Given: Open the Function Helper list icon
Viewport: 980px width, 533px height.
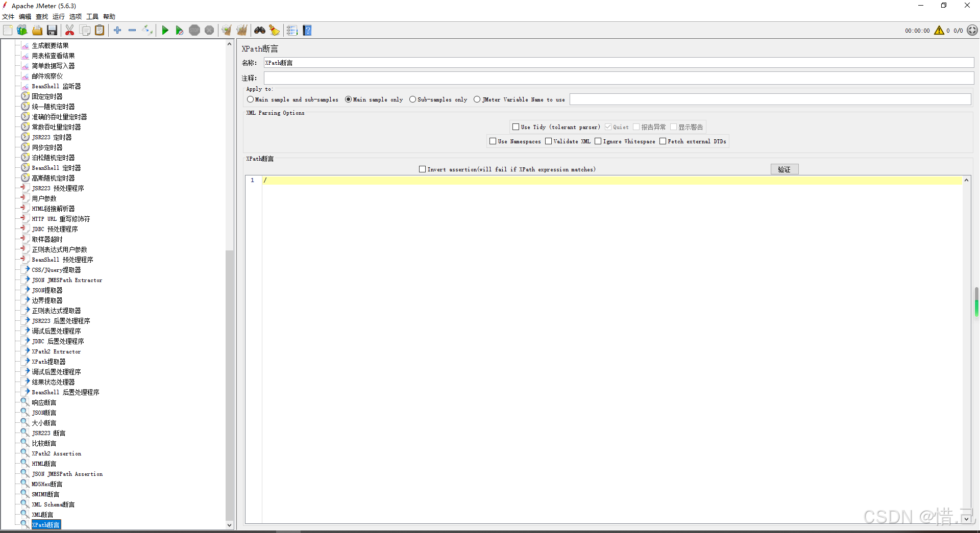Looking at the screenshot, I should pyautogui.click(x=292, y=31).
